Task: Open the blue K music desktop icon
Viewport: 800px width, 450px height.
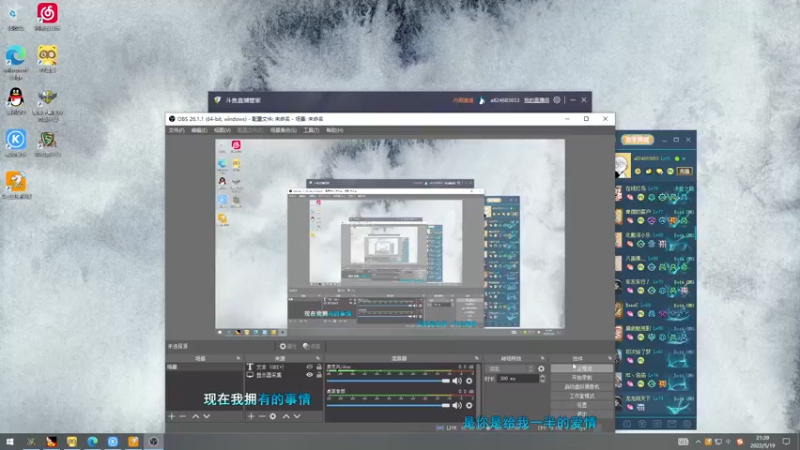Action: 16,141
